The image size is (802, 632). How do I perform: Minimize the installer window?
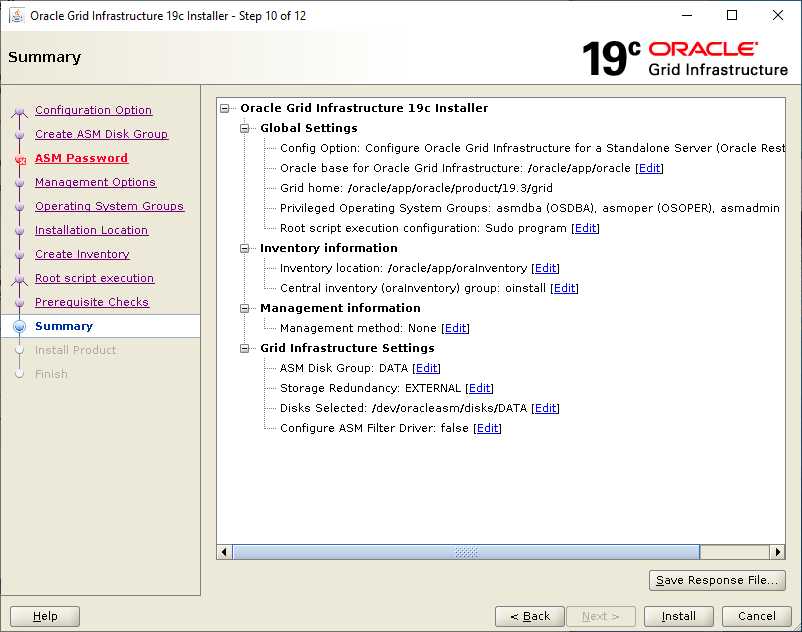tap(687, 15)
